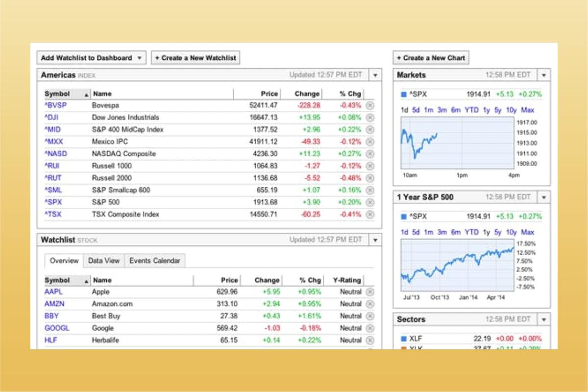
Task: Click blue XLF swatch in Sectors panel
Action: coord(404,339)
